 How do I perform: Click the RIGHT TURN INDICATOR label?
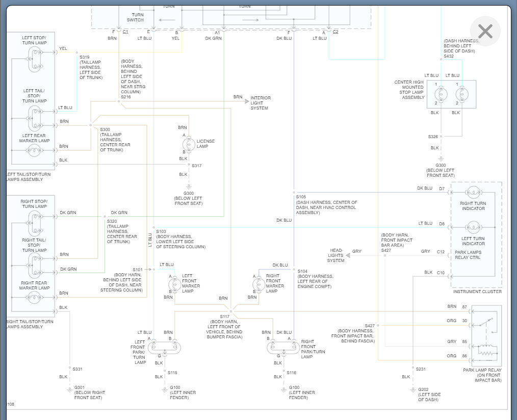coord(473,206)
